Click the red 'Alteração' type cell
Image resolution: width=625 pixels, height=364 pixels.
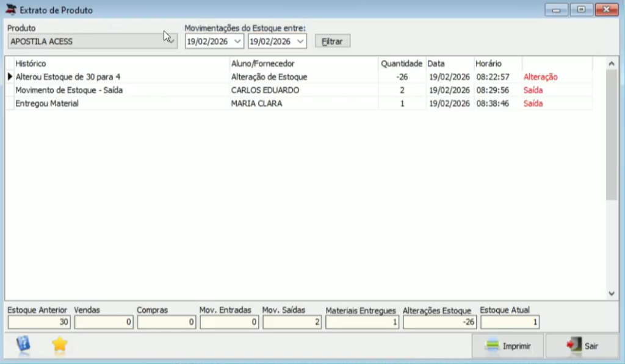[557, 76]
